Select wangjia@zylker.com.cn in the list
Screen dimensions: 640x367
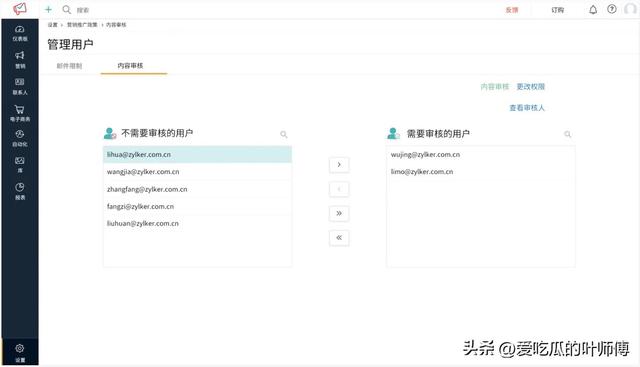[x=198, y=172]
